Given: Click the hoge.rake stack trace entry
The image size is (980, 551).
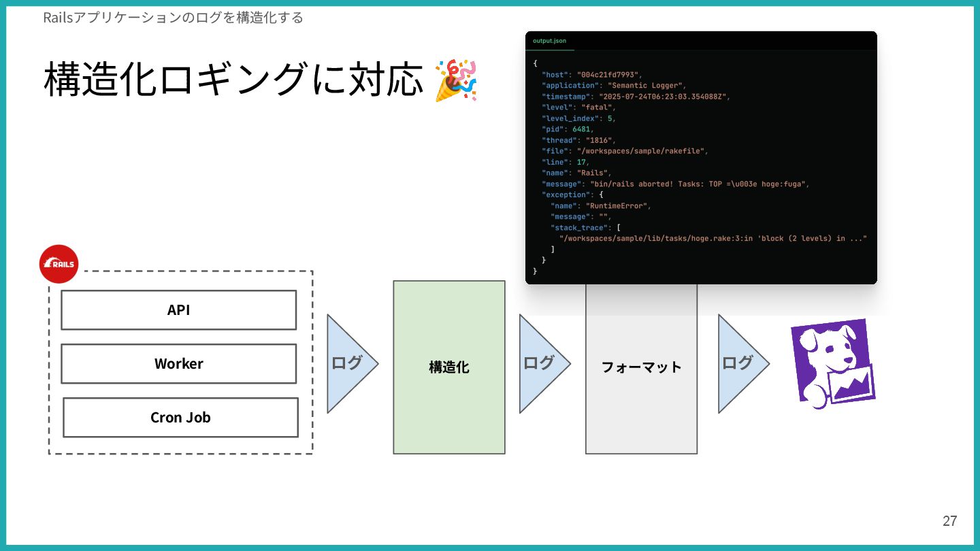Looking at the screenshot, I should [x=713, y=238].
